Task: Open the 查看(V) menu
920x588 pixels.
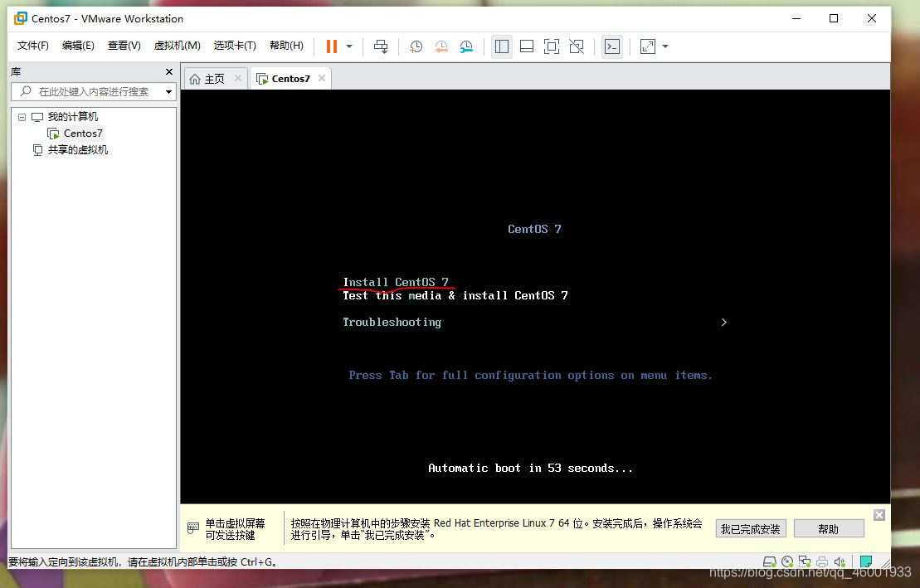Action: [x=124, y=46]
